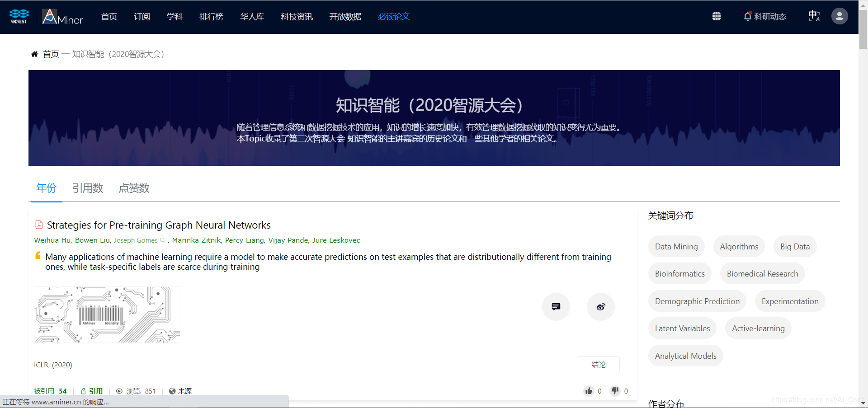Give a thumbs up to the paper

pyautogui.click(x=588, y=391)
